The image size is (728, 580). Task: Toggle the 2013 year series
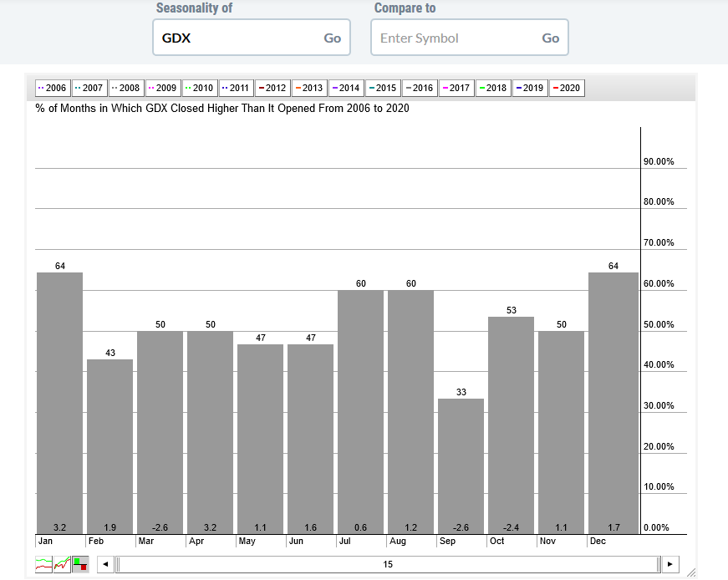coord(309,88)
